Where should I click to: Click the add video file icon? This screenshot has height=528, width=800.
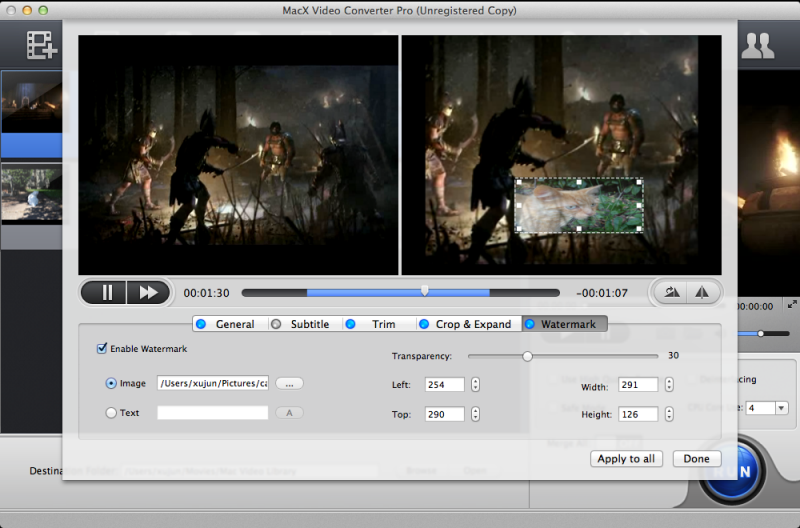click(41, 45)
